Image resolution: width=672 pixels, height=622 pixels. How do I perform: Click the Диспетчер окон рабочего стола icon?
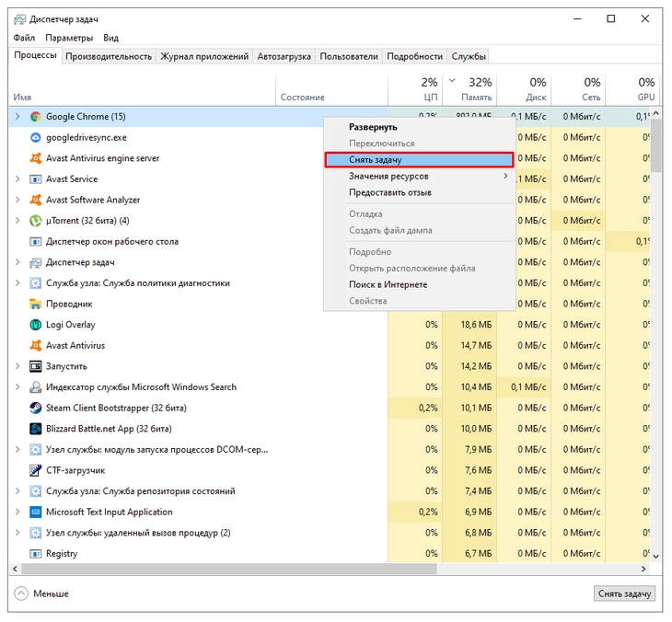36,242
